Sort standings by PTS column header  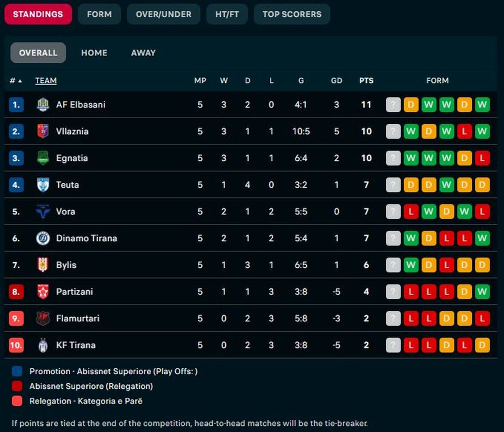(366, 81)
